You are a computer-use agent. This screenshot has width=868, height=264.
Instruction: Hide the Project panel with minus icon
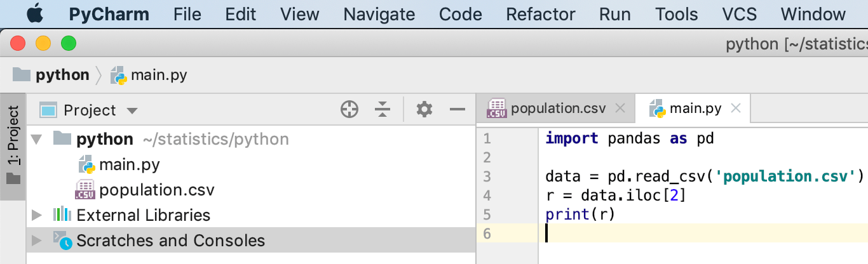458,110
